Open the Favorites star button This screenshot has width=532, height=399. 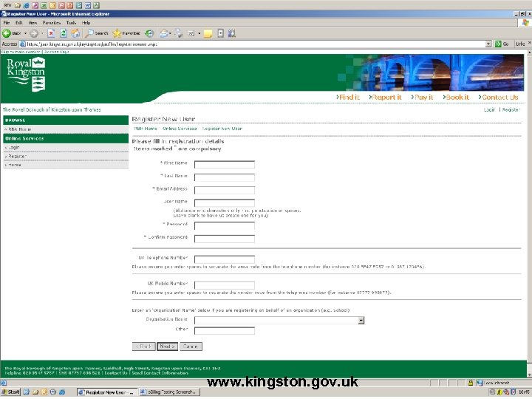126,33
